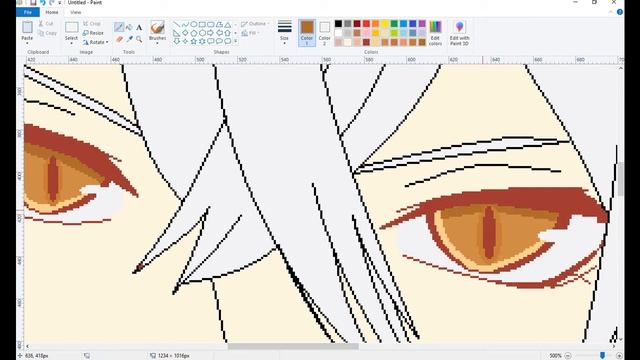The width and height of the screenshot is (640, 360).
Task: Select the Eraser tool
Action: (x=119, y=39)
